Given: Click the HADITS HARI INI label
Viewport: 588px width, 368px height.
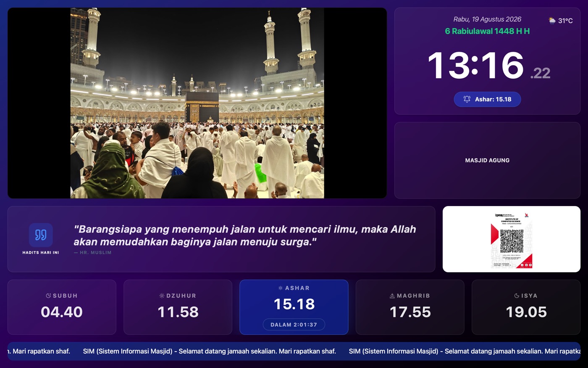Looking at the screenshot, I should click(41, 253).
